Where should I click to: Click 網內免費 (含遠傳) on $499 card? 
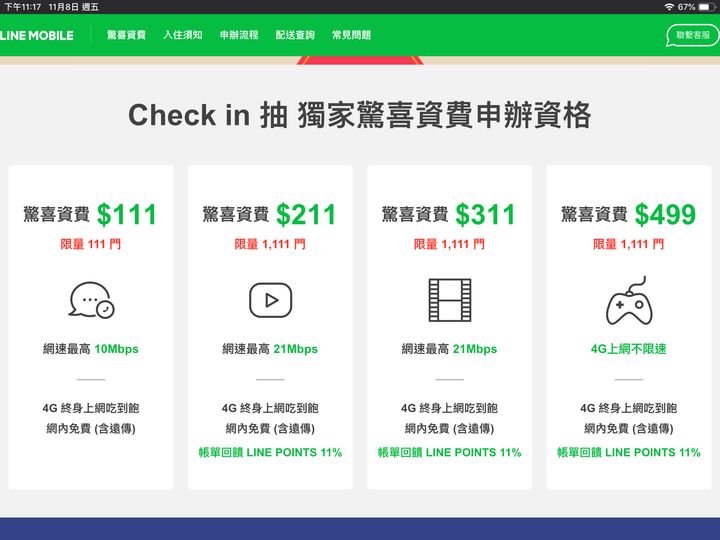click(x=629, y=428)
